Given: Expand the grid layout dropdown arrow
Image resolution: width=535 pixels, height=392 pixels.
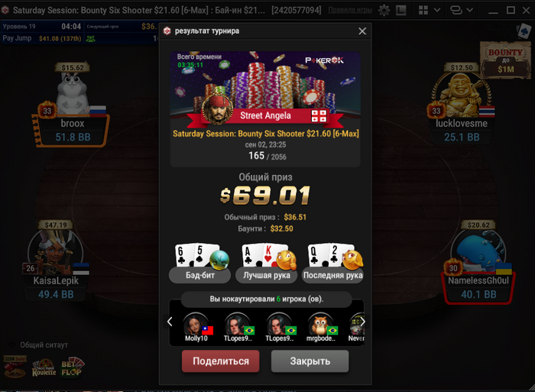Looking at the screenshot, I should coord(436,10).
